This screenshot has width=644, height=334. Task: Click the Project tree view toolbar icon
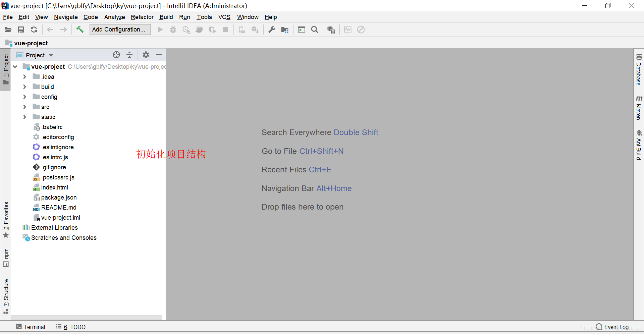point(331,30)
